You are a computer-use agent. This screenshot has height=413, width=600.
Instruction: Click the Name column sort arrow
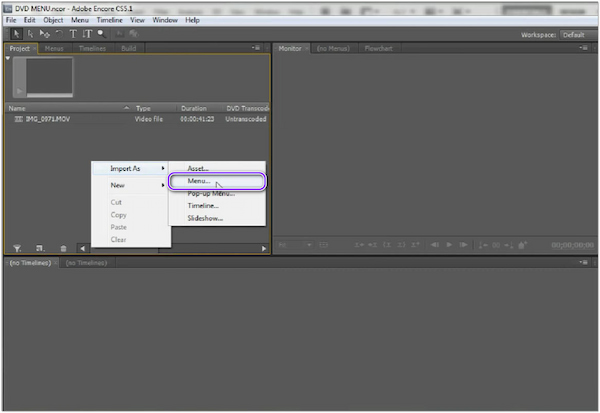coord(127,108)
